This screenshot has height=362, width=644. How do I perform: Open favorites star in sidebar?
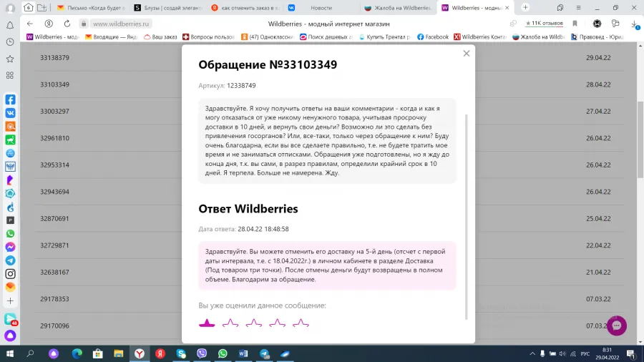pyautogui.click(x=10, y=59)
